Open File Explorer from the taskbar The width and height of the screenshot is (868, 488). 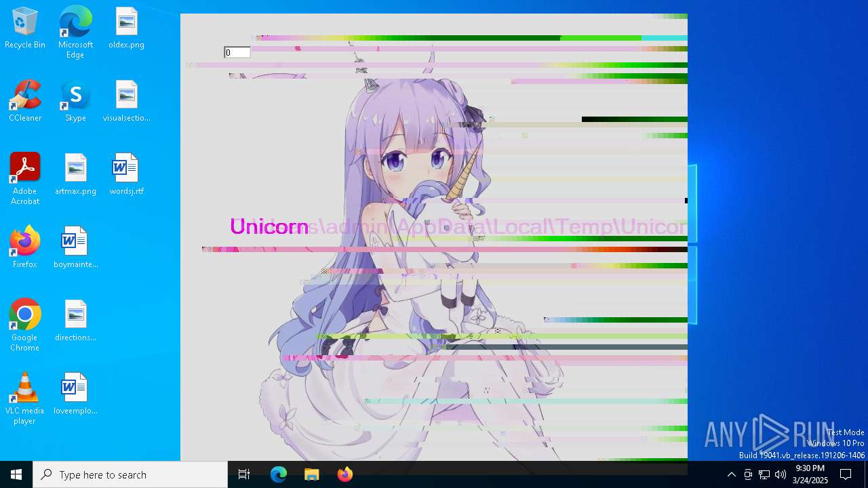312,474
